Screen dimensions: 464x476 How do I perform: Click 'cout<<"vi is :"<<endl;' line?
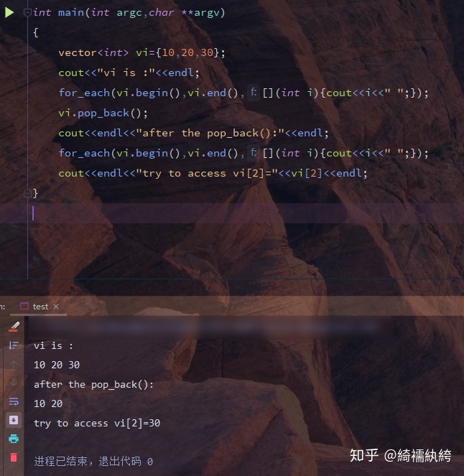coord(129,73)
